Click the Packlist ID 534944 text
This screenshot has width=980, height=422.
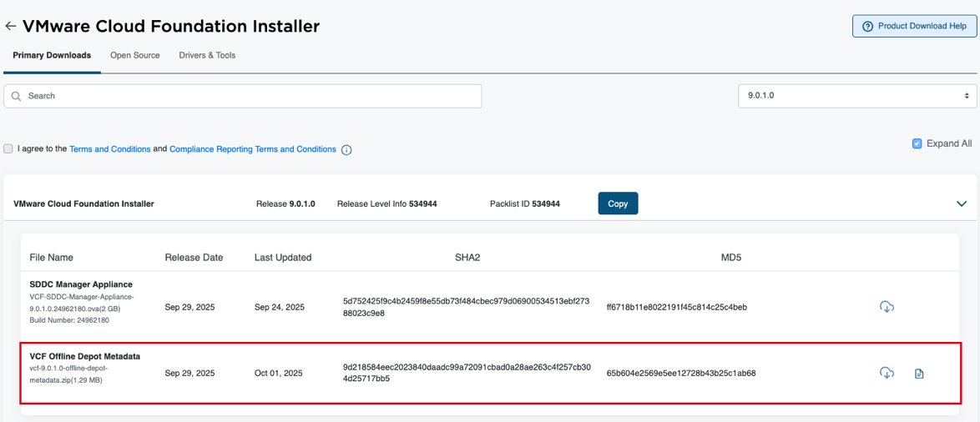coord(525,204)
